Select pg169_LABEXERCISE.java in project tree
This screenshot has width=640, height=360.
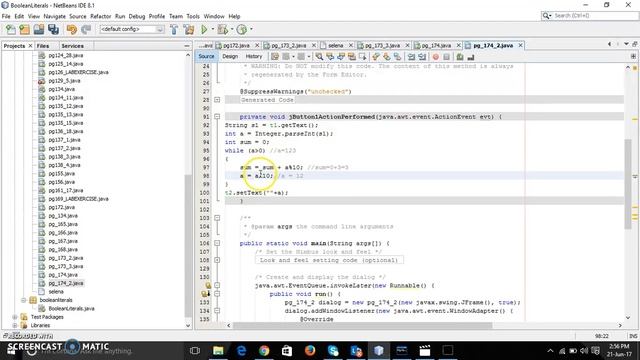tap(78, 199)
